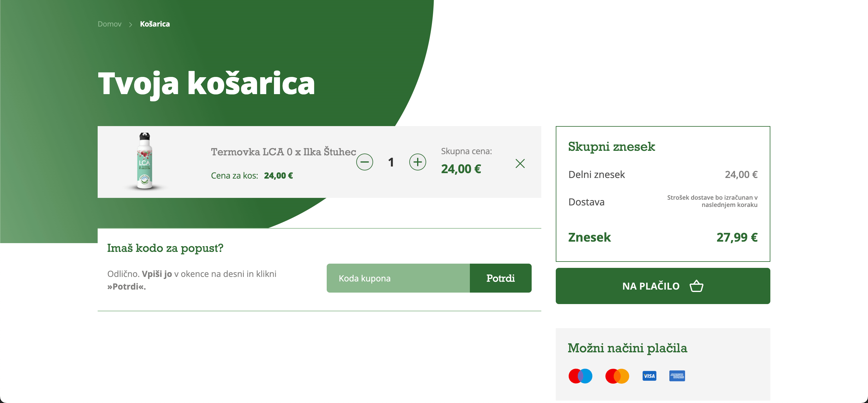Focus the Koda kupona input field
868x403 pixels.
(398, 278)
